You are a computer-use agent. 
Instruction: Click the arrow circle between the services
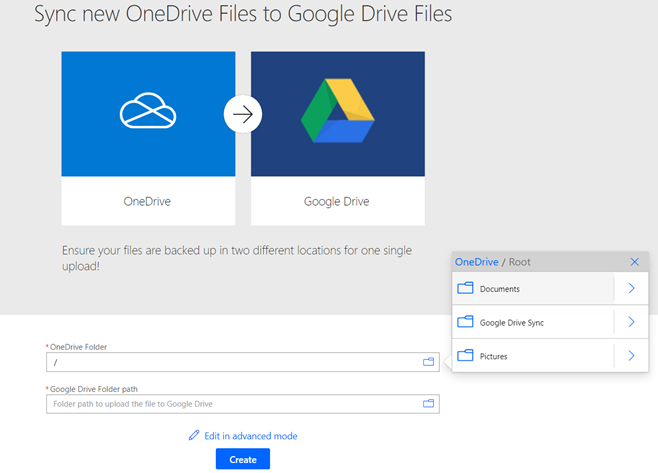click(x=243, y=114)
